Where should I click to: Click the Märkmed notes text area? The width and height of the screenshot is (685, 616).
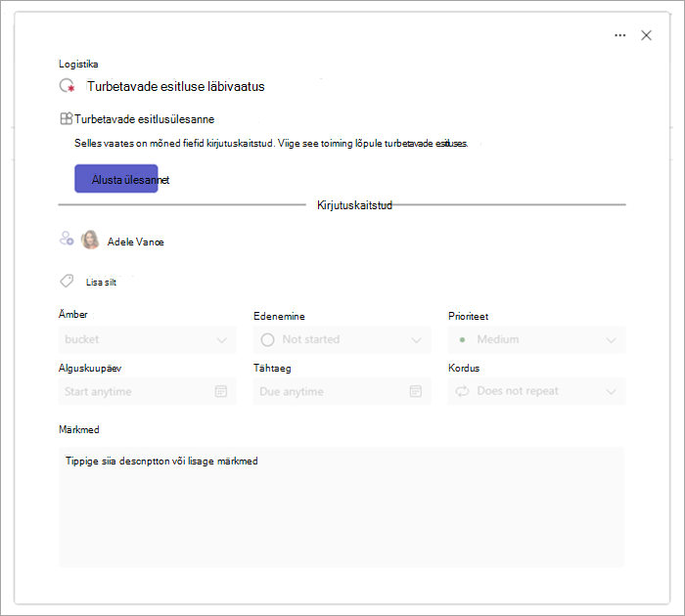[x=342, y=507]
